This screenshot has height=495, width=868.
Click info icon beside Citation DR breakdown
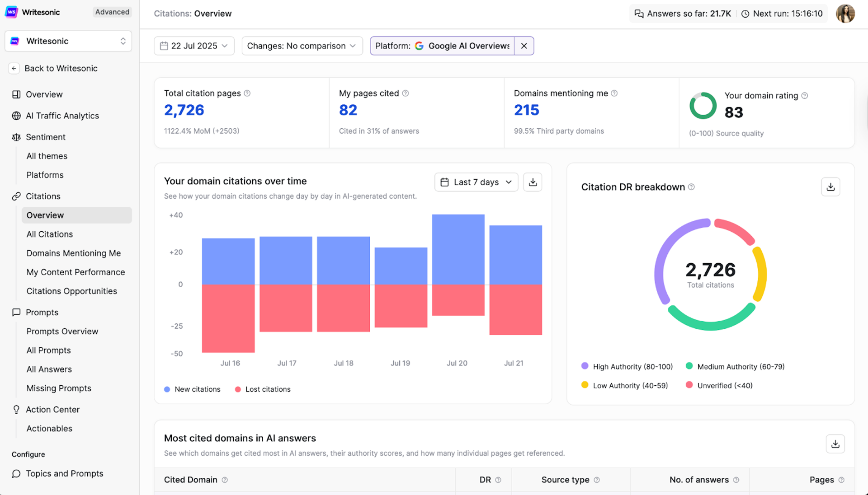point(691,187)
